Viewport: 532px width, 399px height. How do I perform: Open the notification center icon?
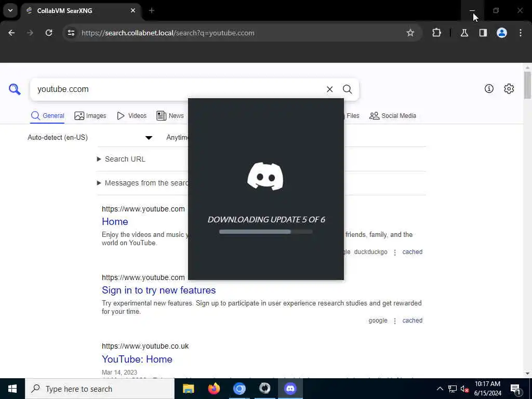coord(516,389)
